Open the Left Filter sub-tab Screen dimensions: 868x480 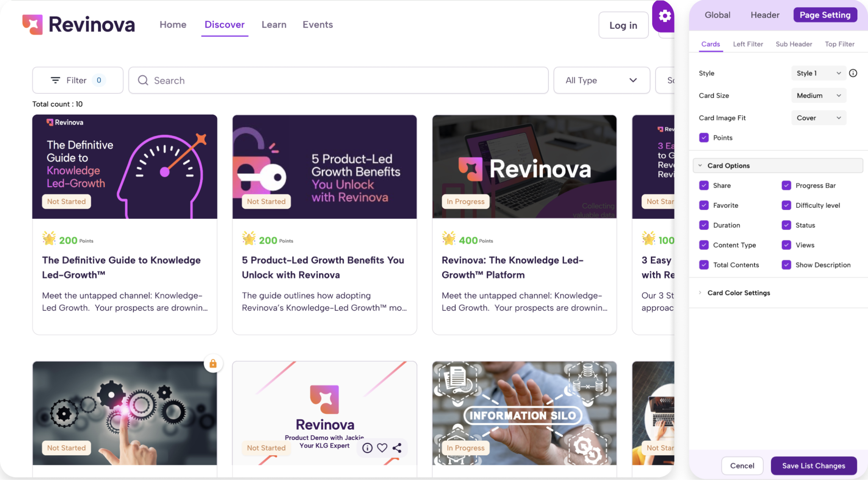click(748, 44)
